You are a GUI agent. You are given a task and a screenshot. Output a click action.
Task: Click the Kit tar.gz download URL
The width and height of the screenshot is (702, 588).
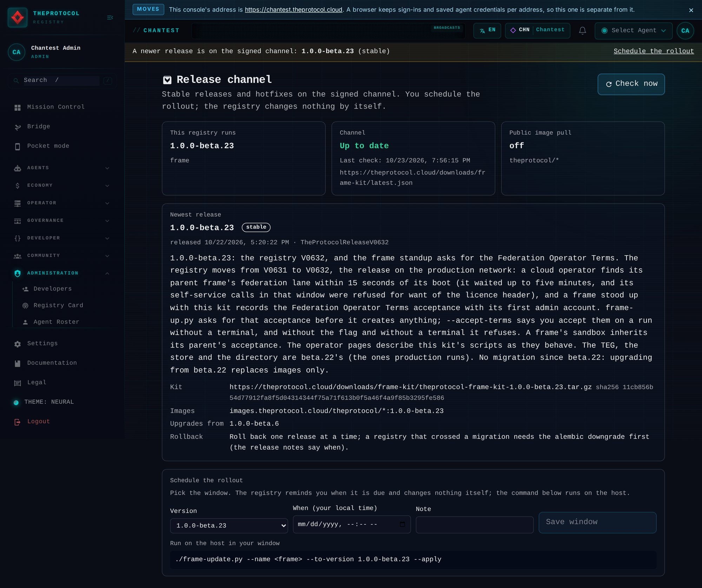click(x=410, y=387)
